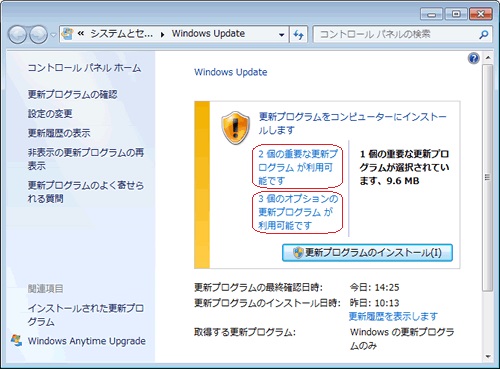Click 更新プログラムの最終確認日時: label

[258, 287]
